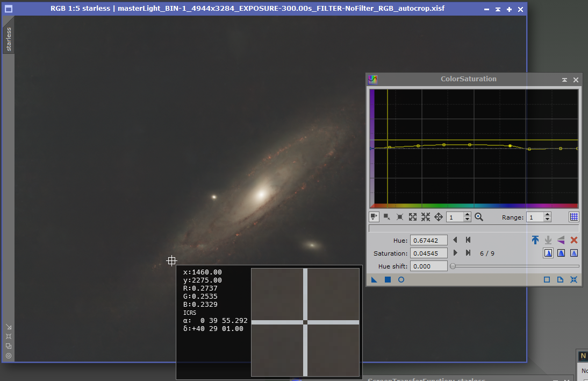Click the zoom magnifier icon in curve toolbar
Viewport: 588px width, 381px height.
[478, 217]
